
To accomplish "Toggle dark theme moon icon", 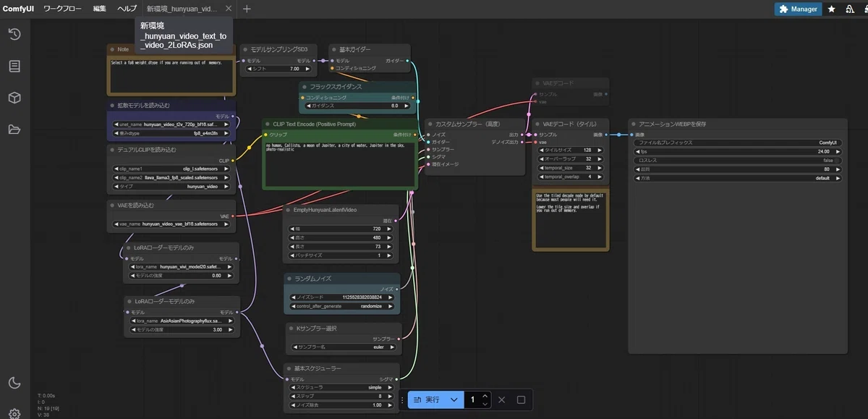I will (14, 383).
